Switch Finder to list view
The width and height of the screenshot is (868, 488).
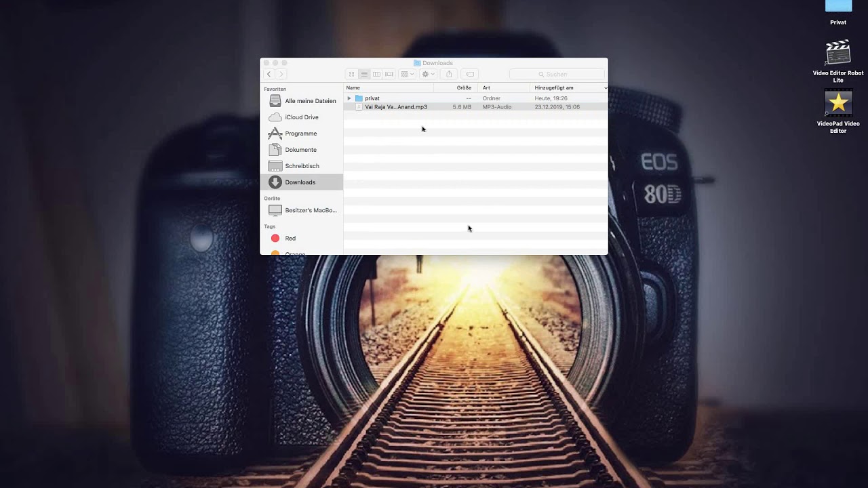click(x=364, y=74)
